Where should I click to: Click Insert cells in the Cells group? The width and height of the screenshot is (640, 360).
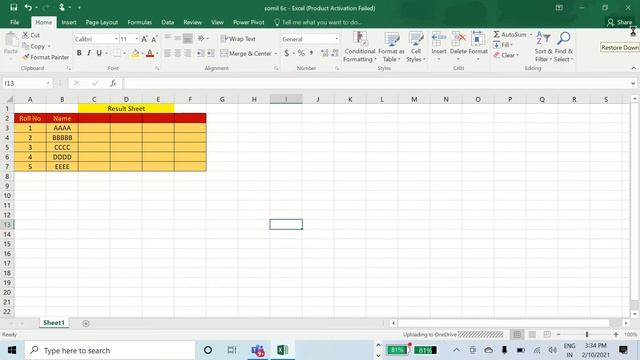439,47
